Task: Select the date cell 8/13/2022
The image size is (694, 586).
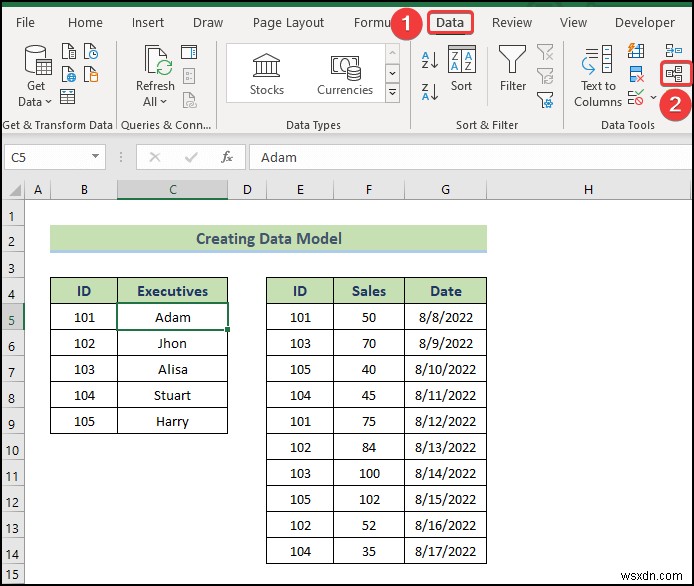Action: click(445, 447)
